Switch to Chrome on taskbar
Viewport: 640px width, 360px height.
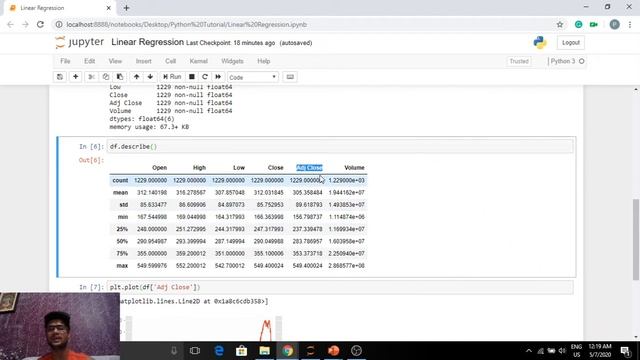click(x=288, y=351)
